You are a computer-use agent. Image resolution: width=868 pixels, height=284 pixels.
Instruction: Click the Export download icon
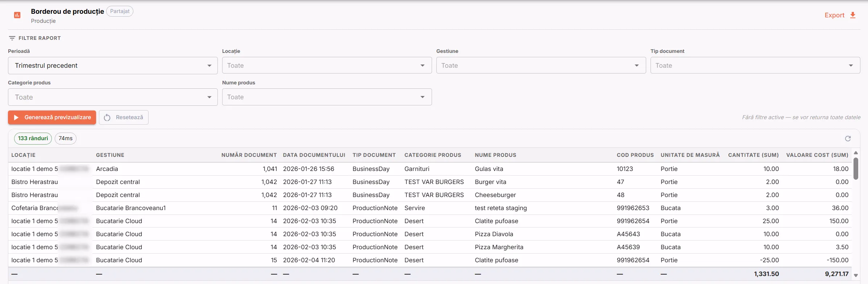tap(853, 15)
